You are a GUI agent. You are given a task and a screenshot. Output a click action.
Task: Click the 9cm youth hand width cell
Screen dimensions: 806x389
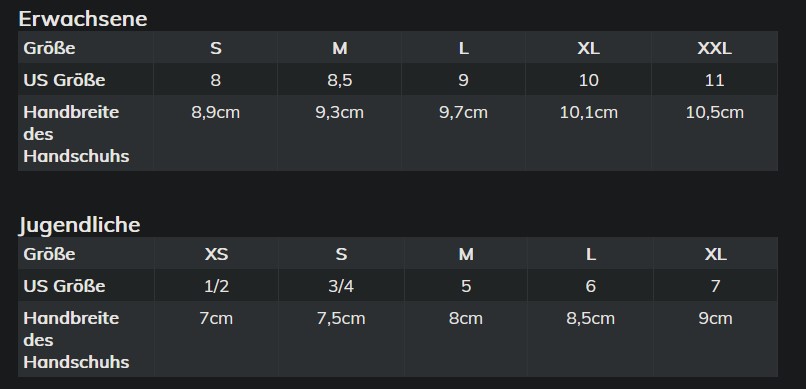click(x=716, y=339)
